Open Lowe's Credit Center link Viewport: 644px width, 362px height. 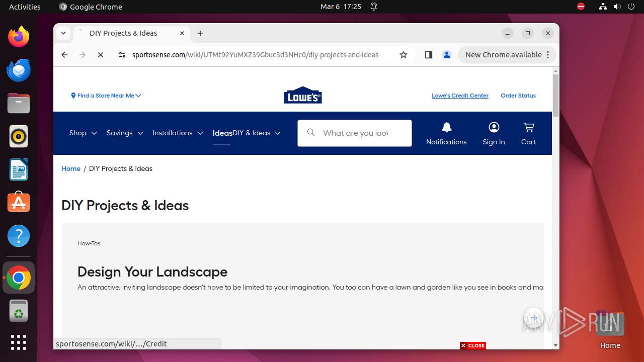click(460, 96)
